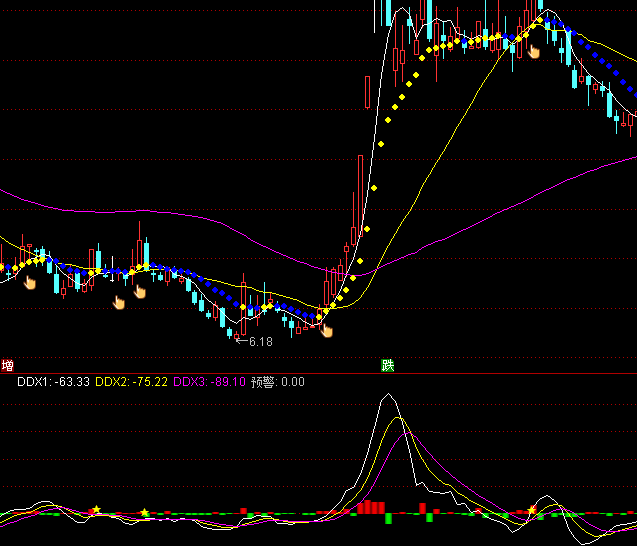Click the second yellow star on DDX panel

pyautogui.click(x=145, y=513)
